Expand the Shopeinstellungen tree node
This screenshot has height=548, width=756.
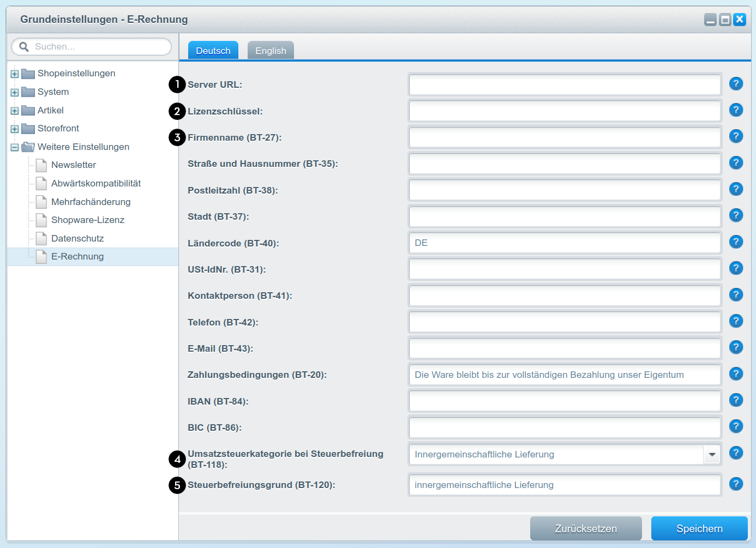(x=14, y=73)
